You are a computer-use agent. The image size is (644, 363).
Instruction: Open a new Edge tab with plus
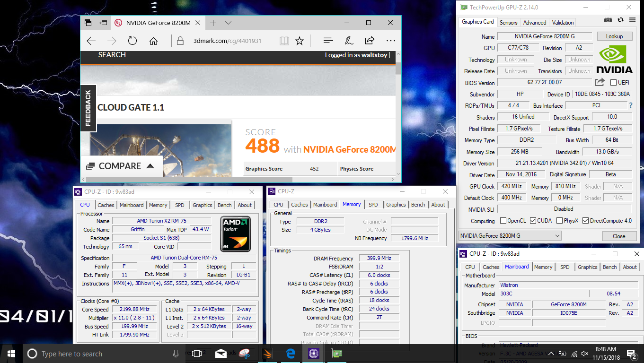pyautogui.click(x=213, y=23)
